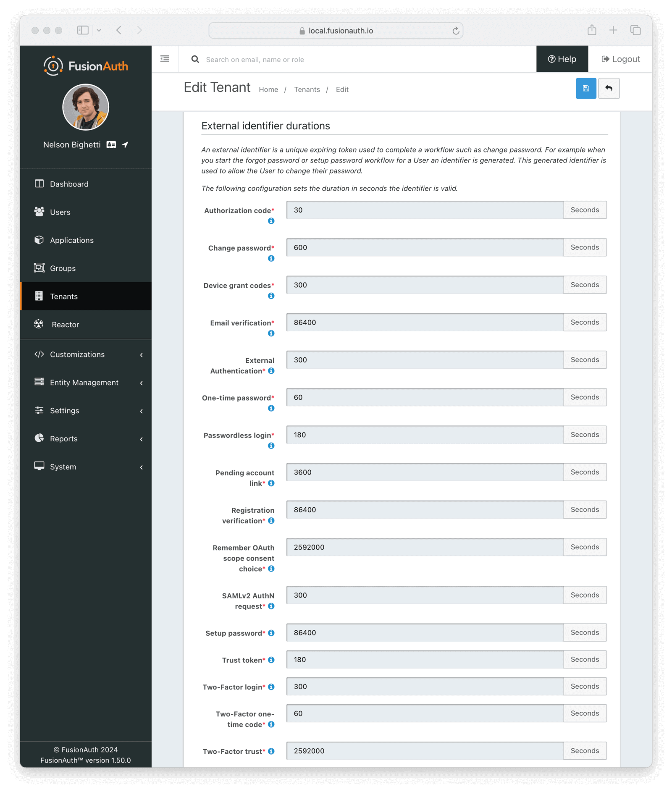Click the Change password duration field
Screen dimensions: 672x792
(425, 247)
